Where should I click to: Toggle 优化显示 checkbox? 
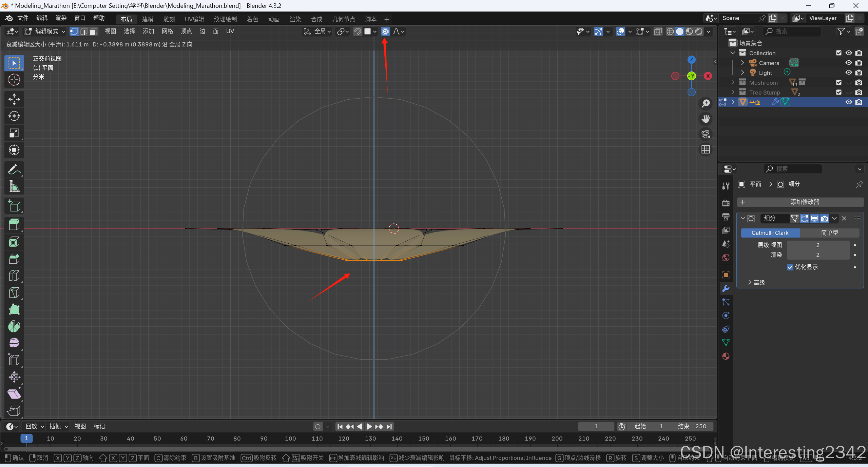[790, 267]
